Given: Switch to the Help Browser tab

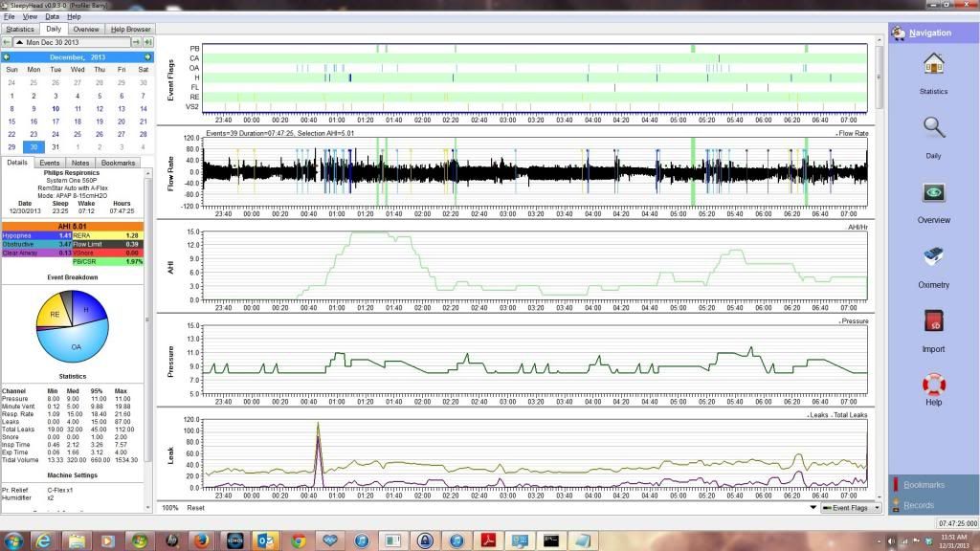Looking at the screenshot, I should coord(130,30).
